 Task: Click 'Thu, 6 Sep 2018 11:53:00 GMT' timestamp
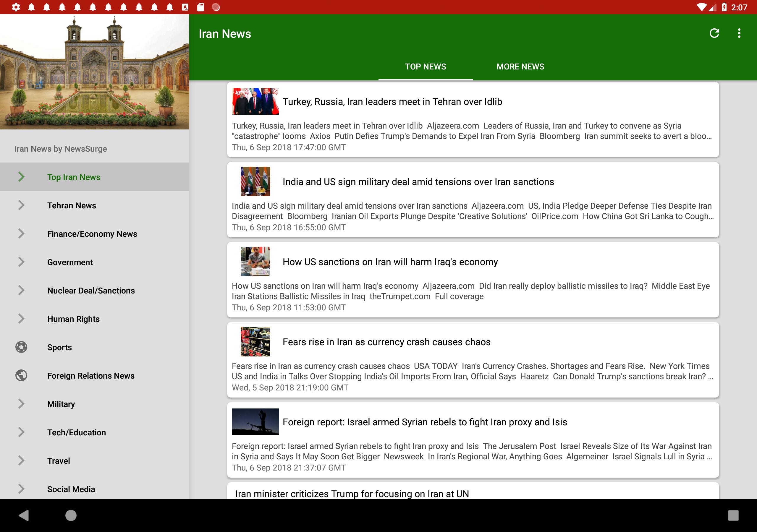pyautogui.click(x=289, y=308)
